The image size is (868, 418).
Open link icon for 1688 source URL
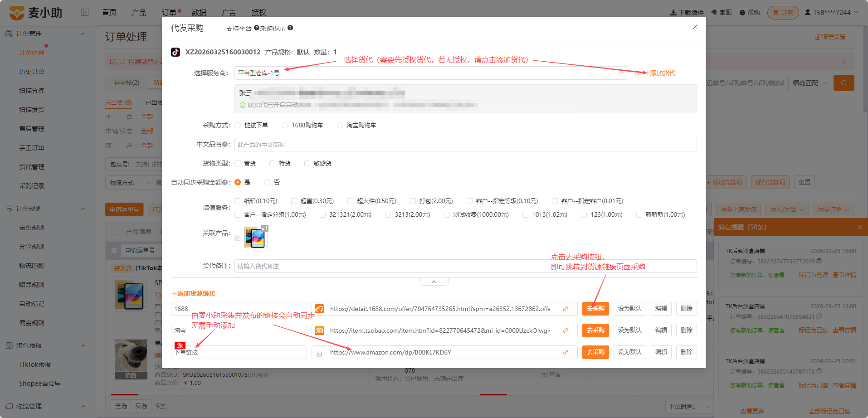point(566,309)
